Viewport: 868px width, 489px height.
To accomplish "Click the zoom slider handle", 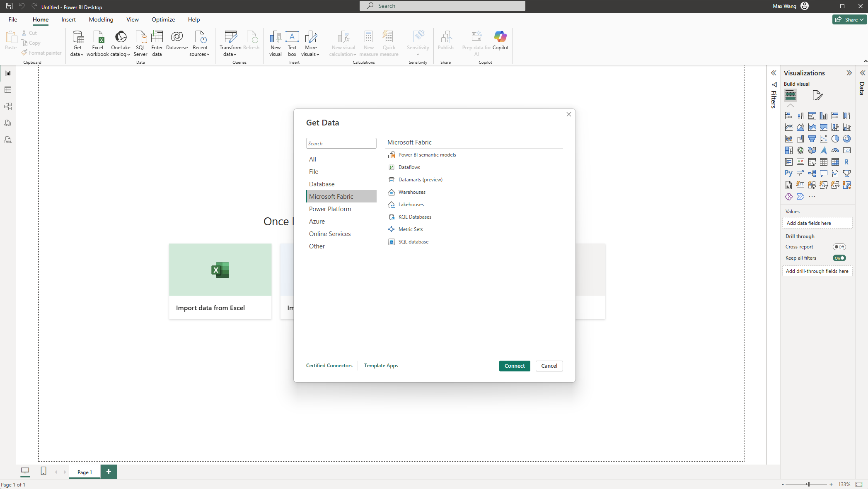I will pyautogui.click(x=808, y=484).
